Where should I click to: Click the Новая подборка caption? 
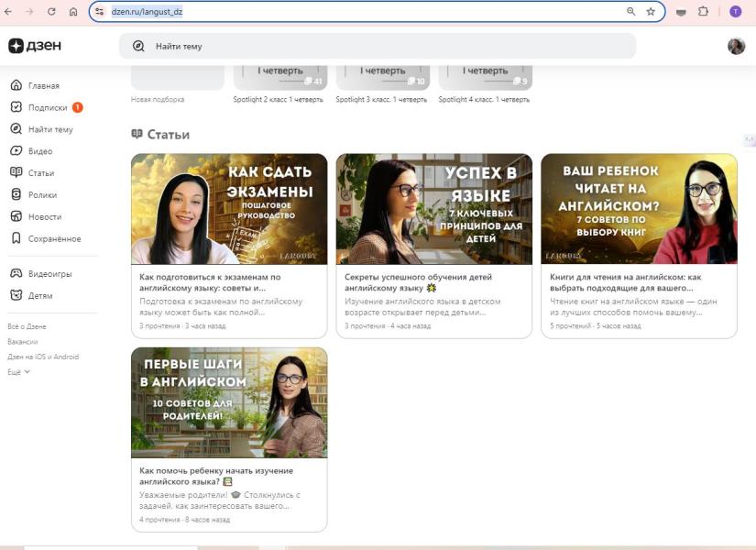[x=158, y=99]
